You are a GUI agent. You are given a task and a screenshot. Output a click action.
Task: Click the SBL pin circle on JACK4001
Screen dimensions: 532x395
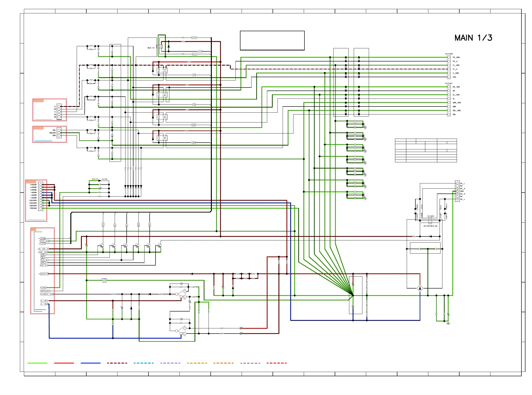449,114
